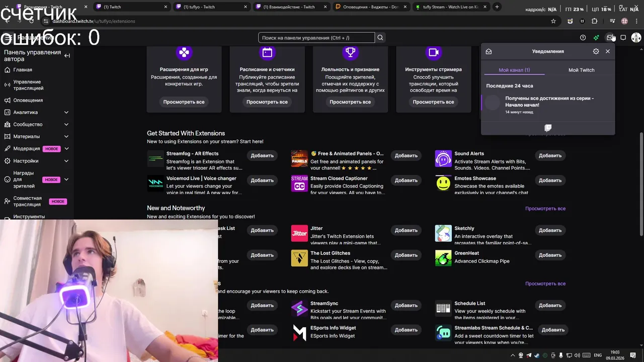View all Лояльность и признание extensions
The width and height of the screenshot is (644, 362).
click(x=350, y=102)
